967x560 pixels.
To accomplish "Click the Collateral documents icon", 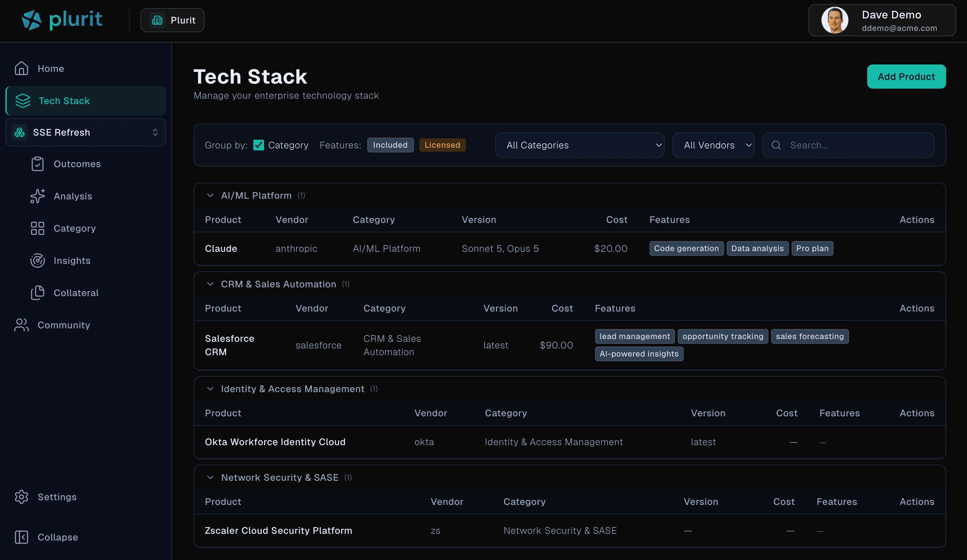I will tap(38, 293).
